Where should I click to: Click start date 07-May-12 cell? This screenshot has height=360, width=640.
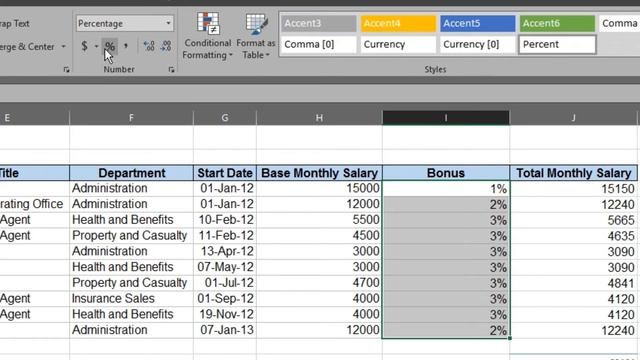[225, 267]
